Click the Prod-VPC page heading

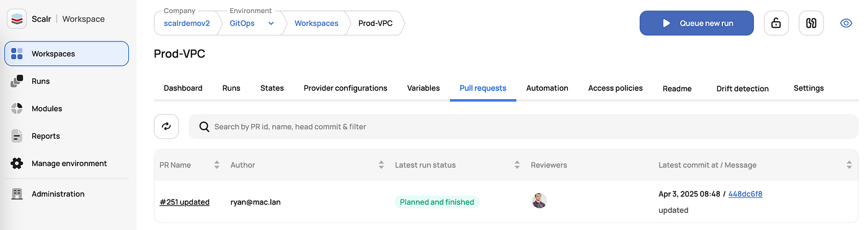tap(179, 54)
